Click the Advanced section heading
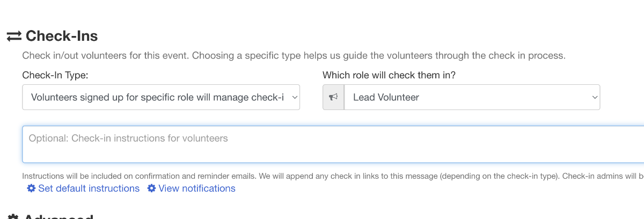Screen dimensions: 644x219 pyautogui.click(x=59, y=216)
